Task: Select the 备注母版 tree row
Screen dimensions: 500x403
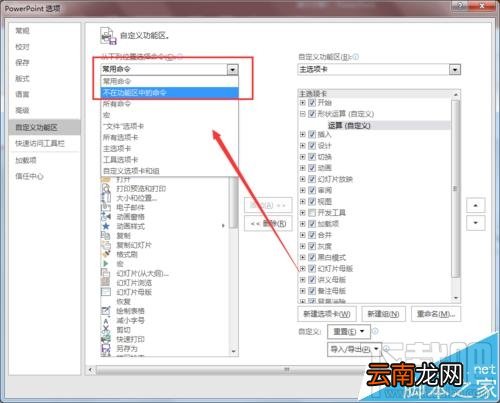Action: click(332, 291)
